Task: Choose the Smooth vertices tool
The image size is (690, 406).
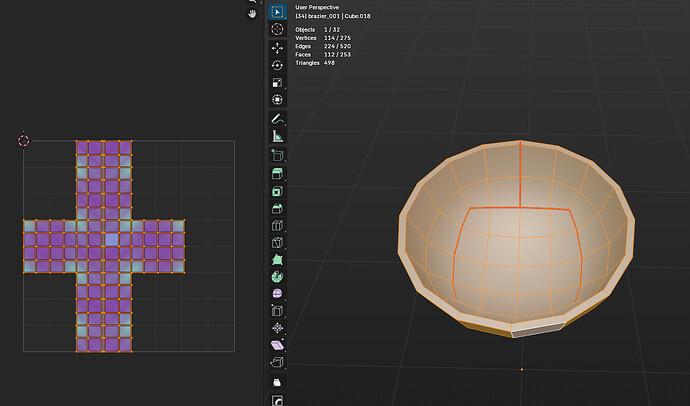Action: click(277, 293)
